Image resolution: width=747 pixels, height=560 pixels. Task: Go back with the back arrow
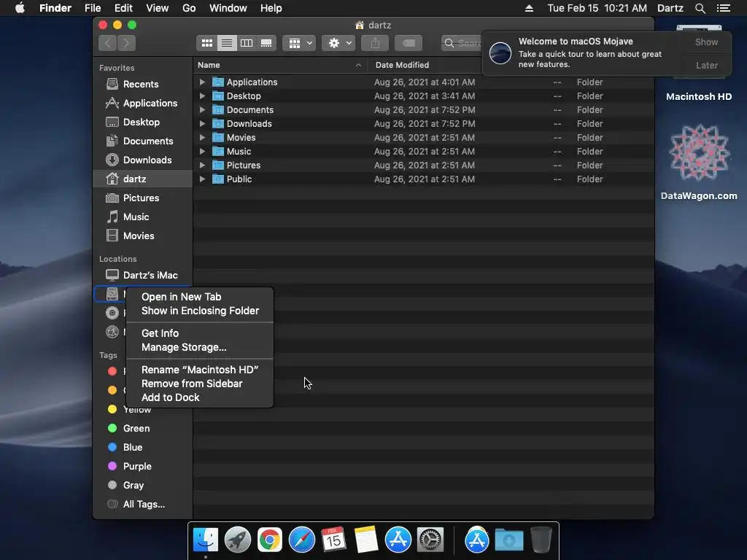point(108,43)
